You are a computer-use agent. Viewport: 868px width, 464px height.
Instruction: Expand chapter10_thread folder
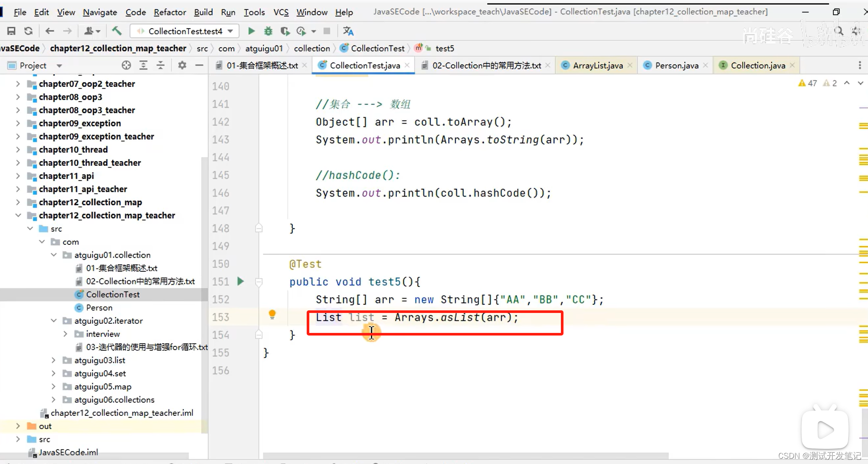click(18, 149)
